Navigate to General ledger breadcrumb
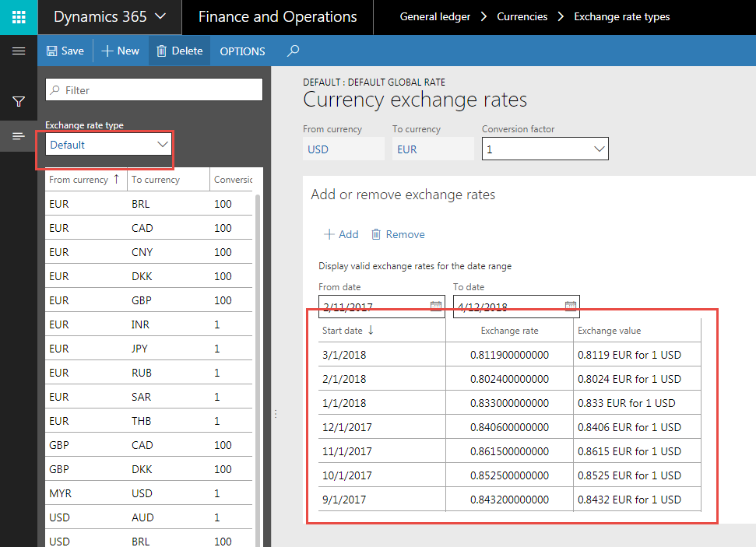756x547 pixels. (434, 16)
